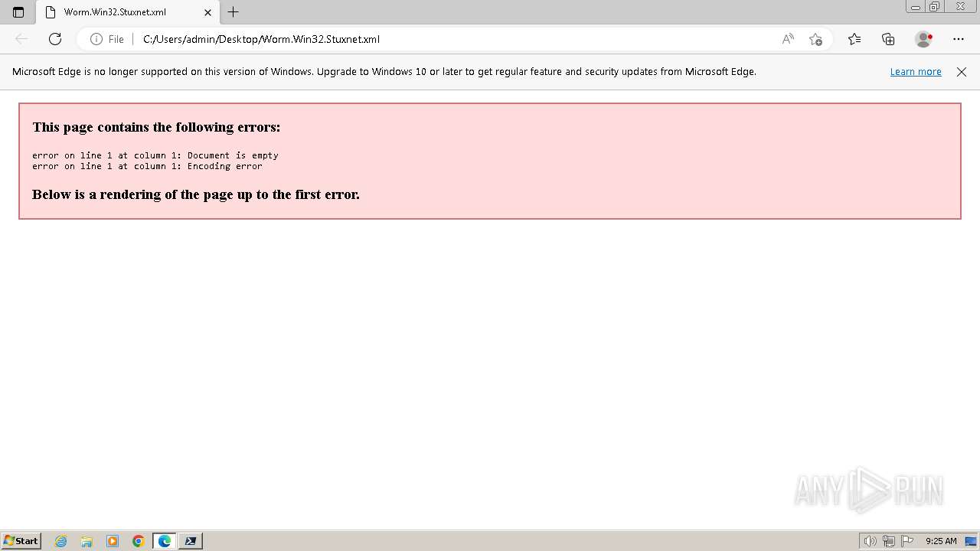The height and width of the screenshot is (551, 980).
Task: Open the Favorites list icon
Action: [x=854, y=39]
